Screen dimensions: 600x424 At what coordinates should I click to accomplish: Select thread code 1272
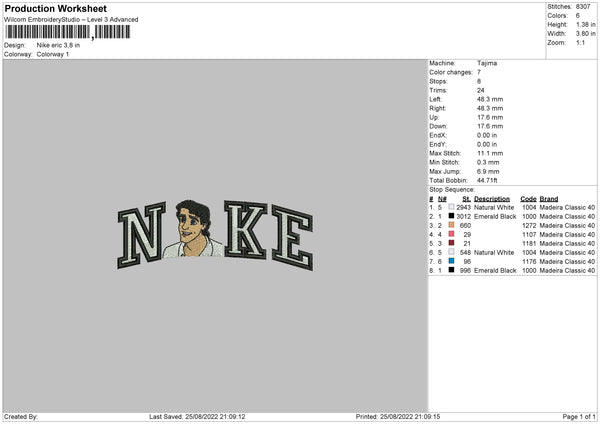[529, 225]
